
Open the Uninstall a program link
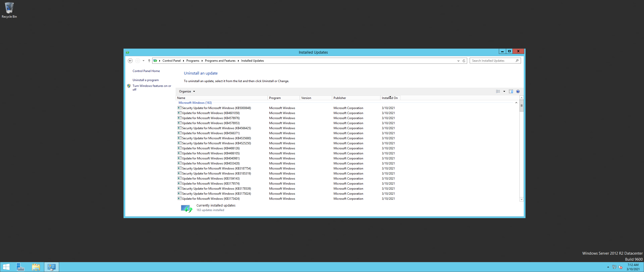point(146,80)
